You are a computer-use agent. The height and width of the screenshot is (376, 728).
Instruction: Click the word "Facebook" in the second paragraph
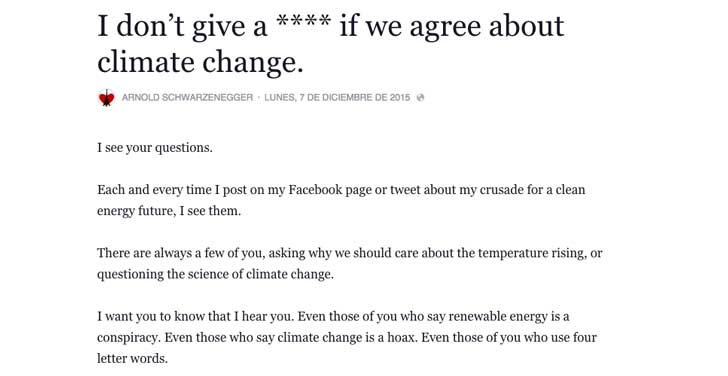(x=314, y=190)
